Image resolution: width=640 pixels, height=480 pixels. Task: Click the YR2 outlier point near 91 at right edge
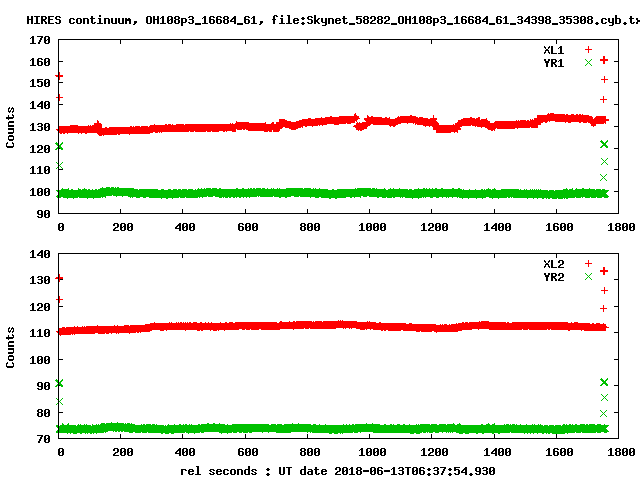pyautogui.click(x=604, y=382)
